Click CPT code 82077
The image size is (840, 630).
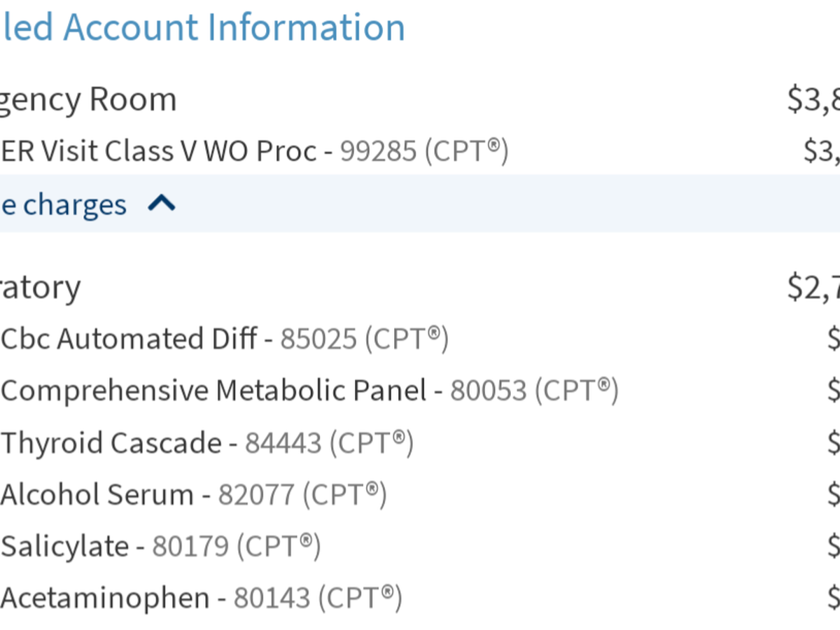[x=256, y=494]
